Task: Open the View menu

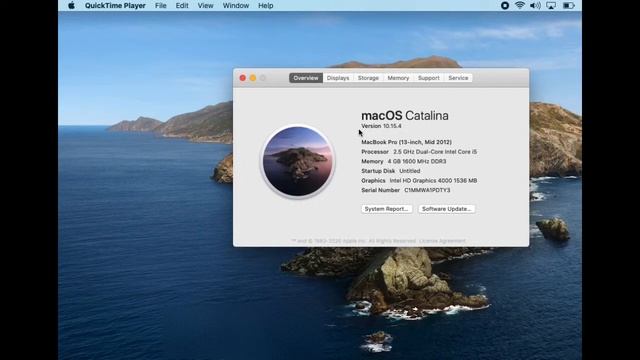Action: click(205, 5)
